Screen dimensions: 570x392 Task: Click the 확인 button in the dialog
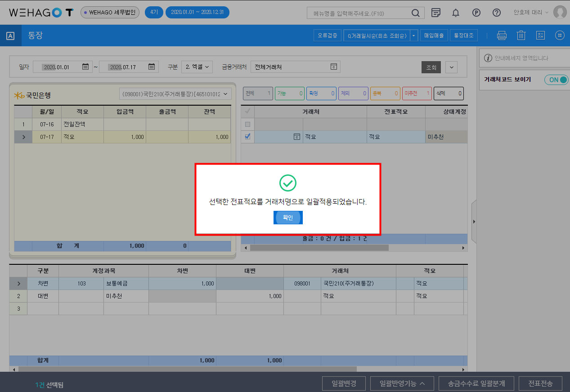(x=288, y=218)
